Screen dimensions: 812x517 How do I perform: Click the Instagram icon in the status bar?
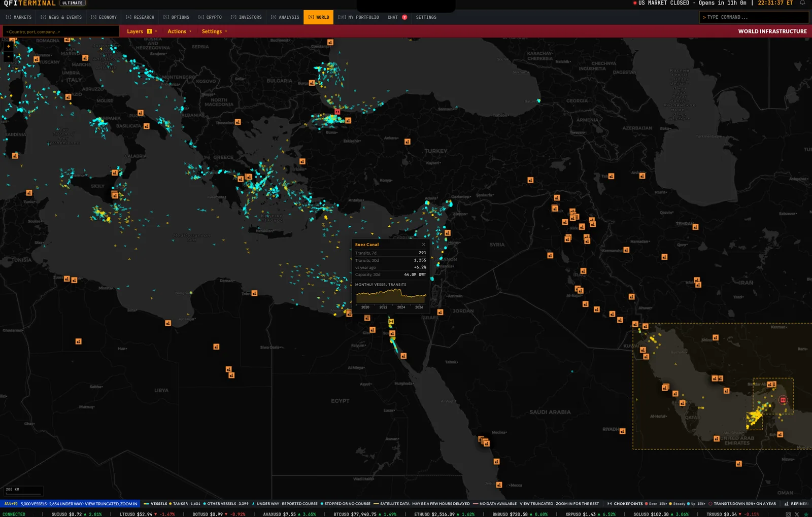pos(788,514)
